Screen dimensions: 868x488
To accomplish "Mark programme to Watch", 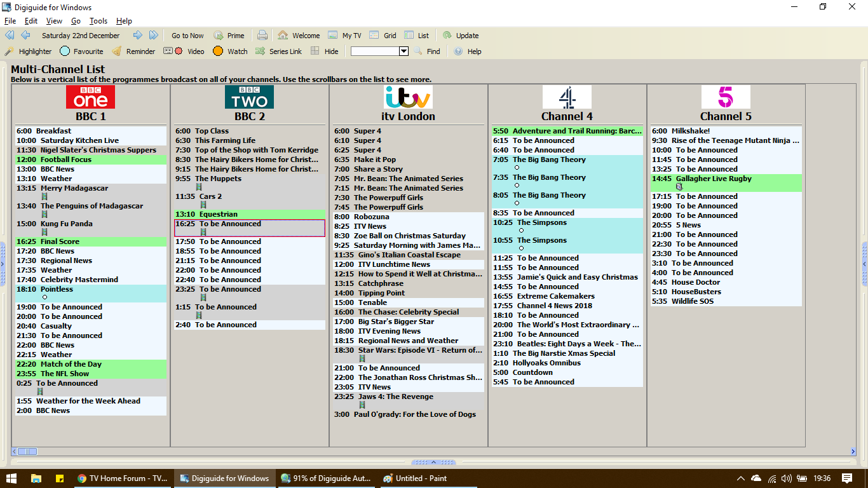I will click(x=230, y=51).
